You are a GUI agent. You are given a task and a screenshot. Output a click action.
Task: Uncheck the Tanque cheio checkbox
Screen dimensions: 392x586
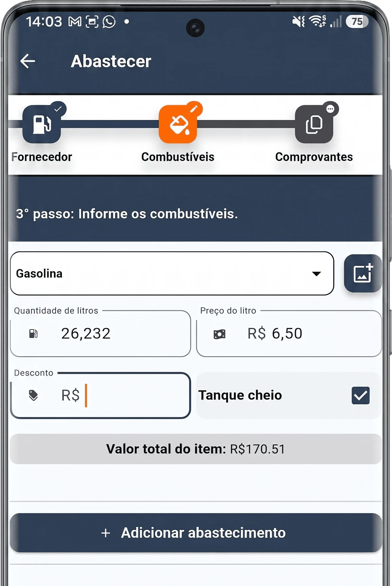[x=360, y=395]
